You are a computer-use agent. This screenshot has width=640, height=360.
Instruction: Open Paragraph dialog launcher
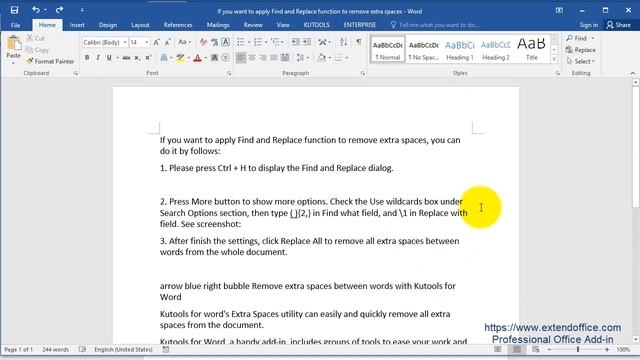point(362,73)
